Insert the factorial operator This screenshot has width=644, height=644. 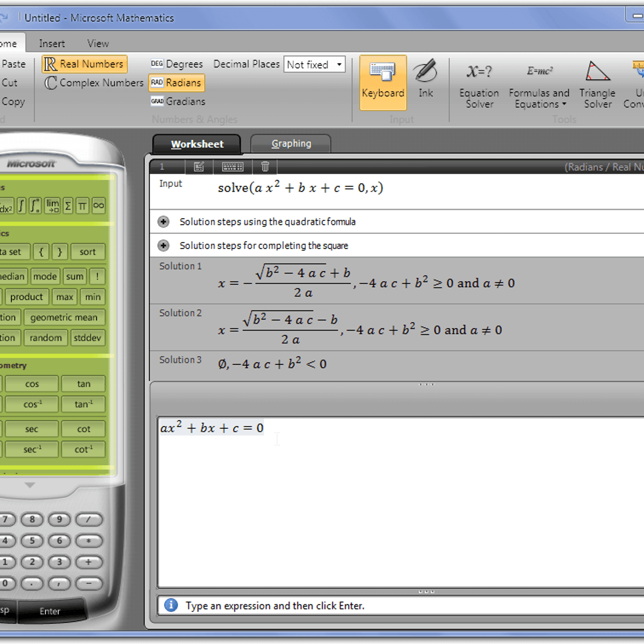[x=97, y=277]
